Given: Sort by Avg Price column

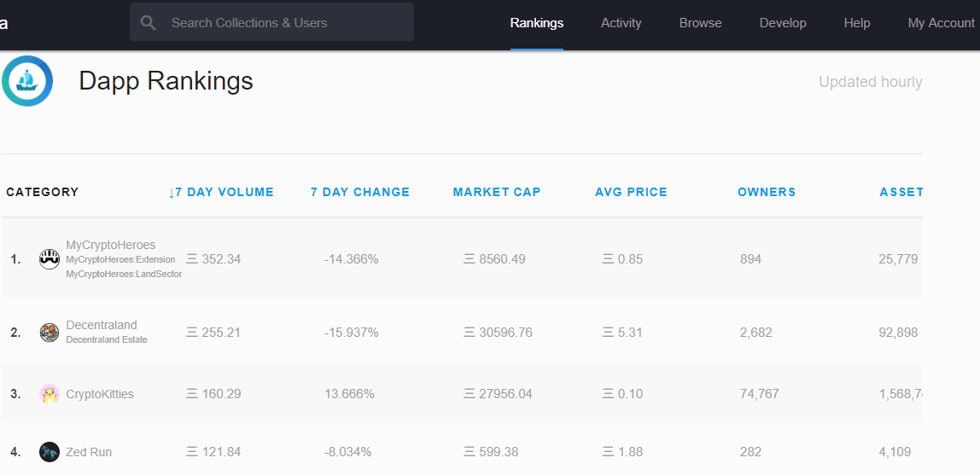Looking at the screenshot, I should (631, 192).
